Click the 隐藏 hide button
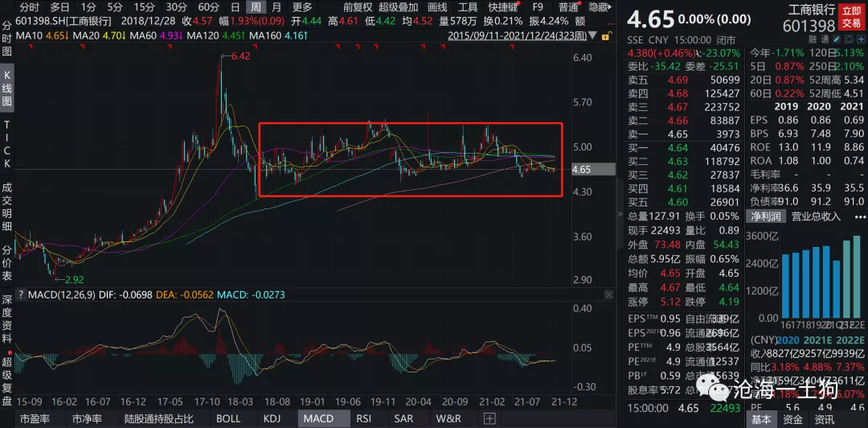Image resolution: width=868 pixels, height=428 pixels. tap(599, 7)
